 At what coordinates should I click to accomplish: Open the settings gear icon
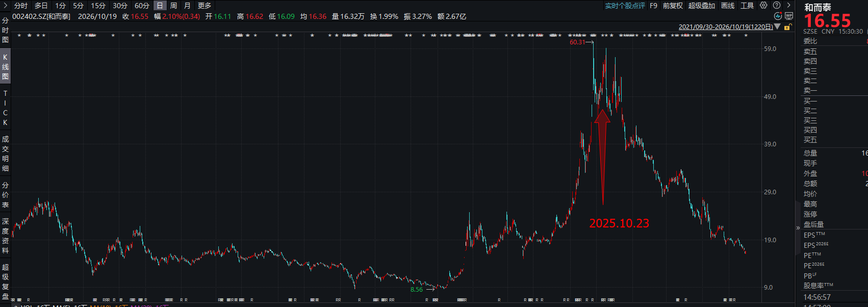point(763,5)
